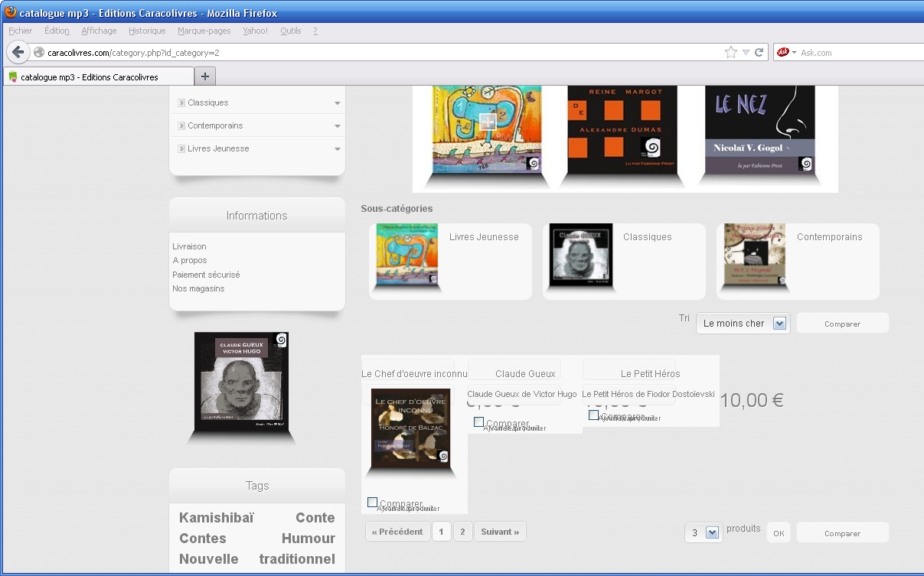
Task: Tick Comparer checkbox under Claude Gueux
Action: pos(478,422)
